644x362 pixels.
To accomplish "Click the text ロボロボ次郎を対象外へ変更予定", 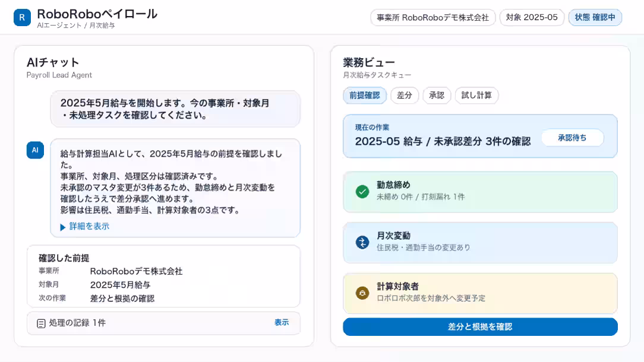I will [431, 298].
